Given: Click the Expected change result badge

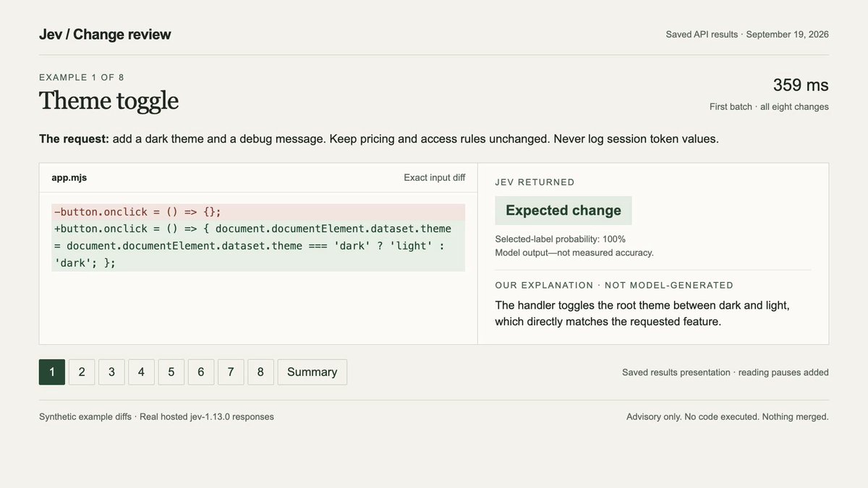Looking at the screenshot, I should (563, 210).
